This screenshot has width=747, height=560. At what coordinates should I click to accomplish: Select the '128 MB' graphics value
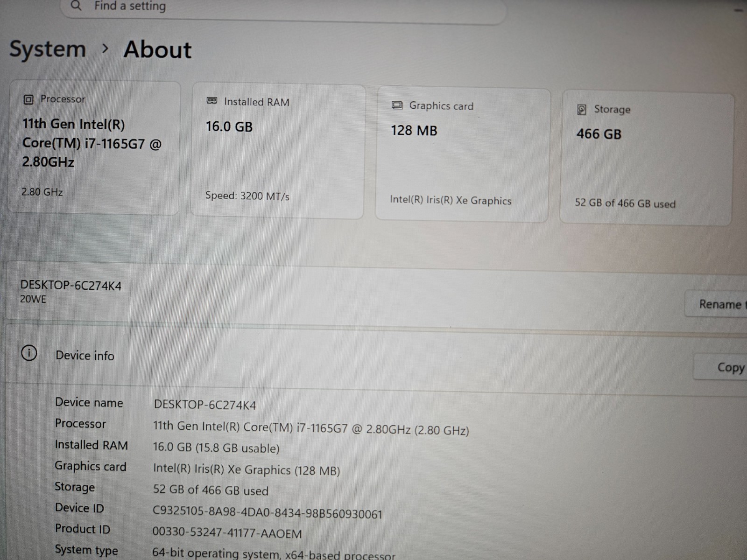[414, 130]
